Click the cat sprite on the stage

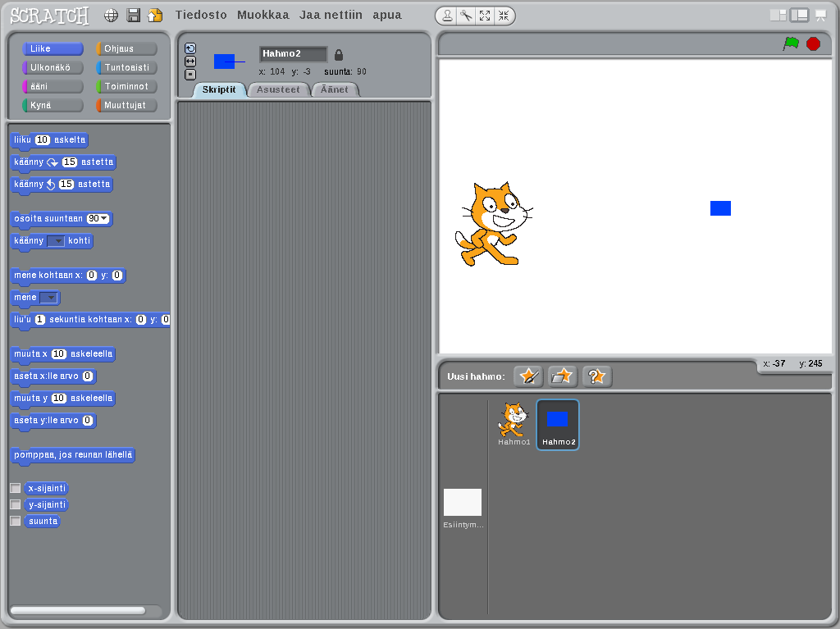[x=493, y=224]
